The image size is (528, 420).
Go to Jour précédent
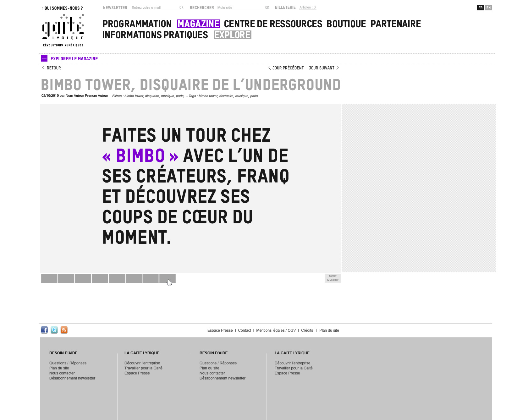pos(286,68)
